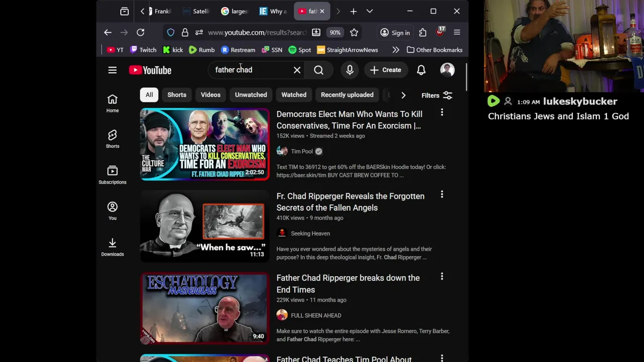Open Filters for search results

point(437,95)
